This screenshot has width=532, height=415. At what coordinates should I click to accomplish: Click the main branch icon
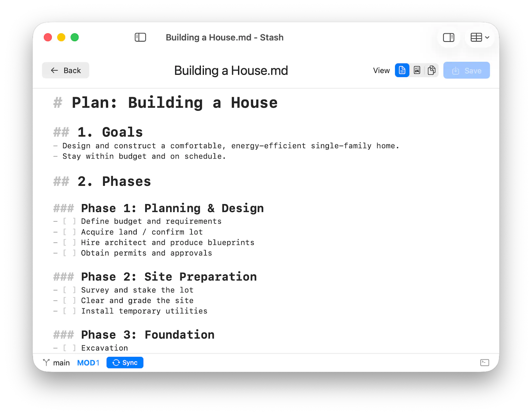[46, 363]
